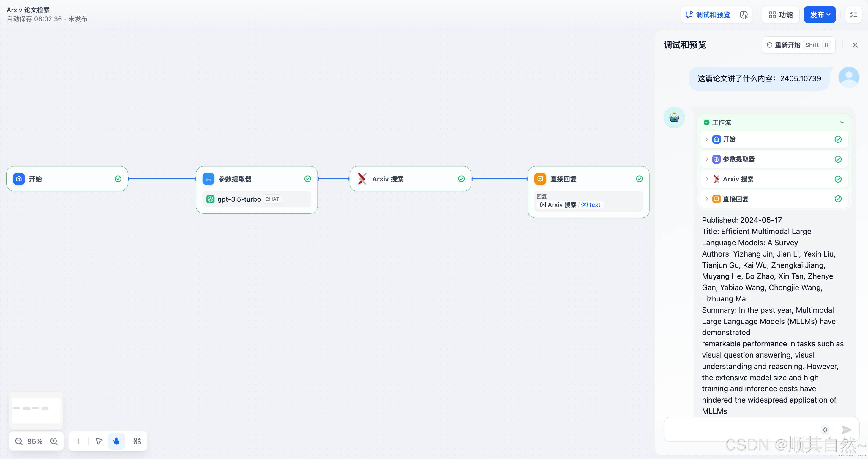Click the canvas minimap thumbnail

pos(36,410)
